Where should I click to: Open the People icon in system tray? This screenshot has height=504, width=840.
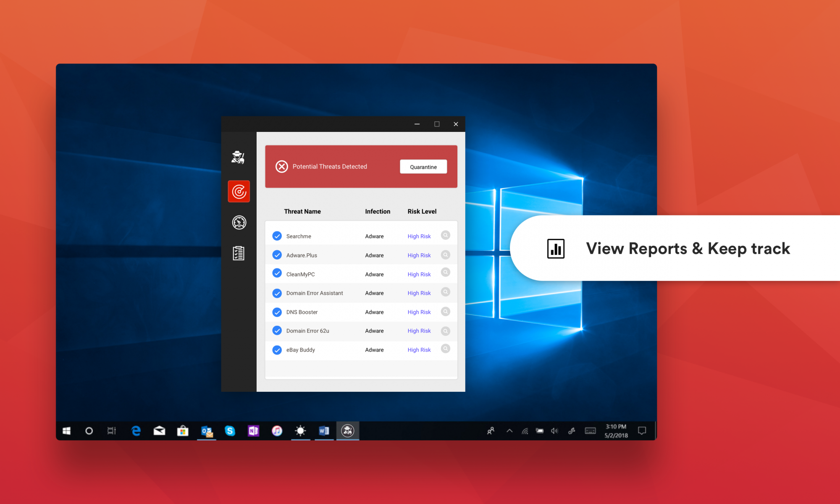coord(491,431)
